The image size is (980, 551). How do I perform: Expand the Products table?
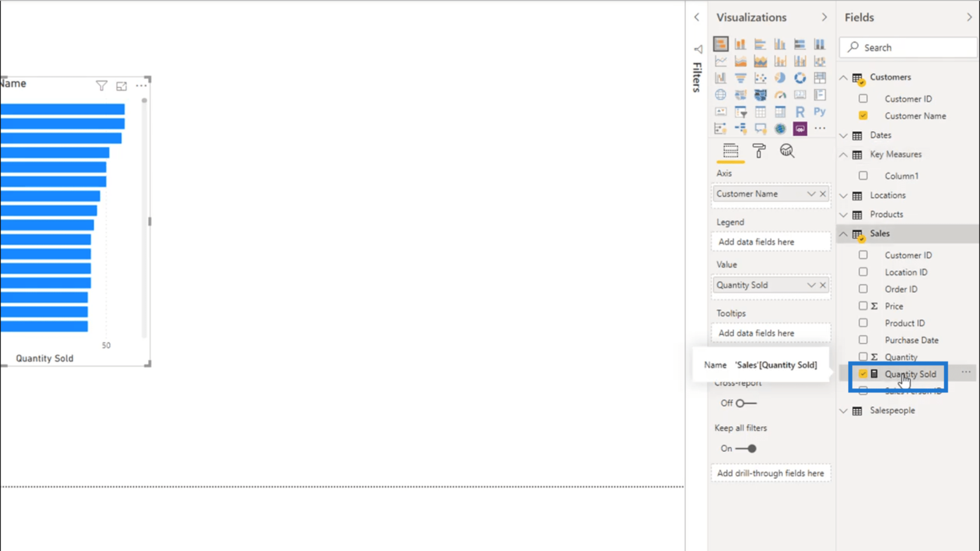[843, 215]
